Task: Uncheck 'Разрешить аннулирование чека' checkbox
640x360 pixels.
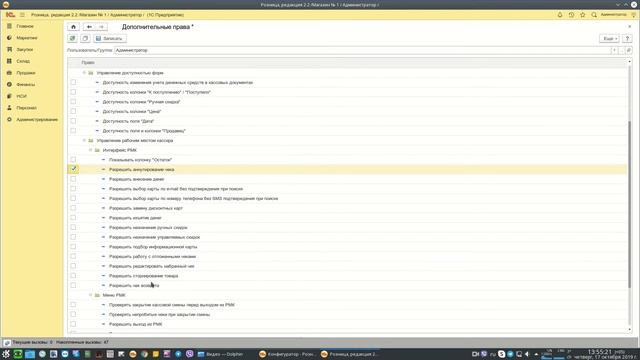Action: [x=73, y=169]
